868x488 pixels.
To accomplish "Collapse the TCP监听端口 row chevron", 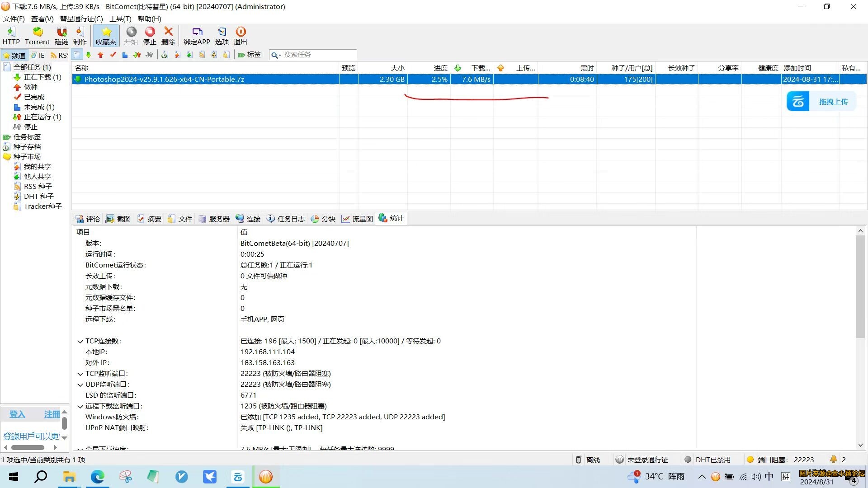I will 80,374.
